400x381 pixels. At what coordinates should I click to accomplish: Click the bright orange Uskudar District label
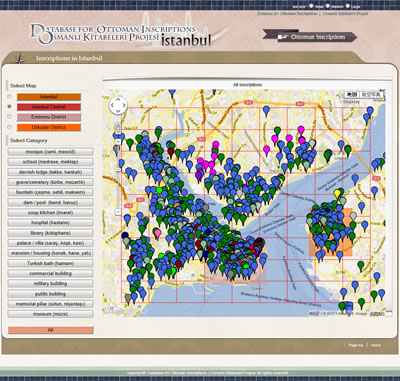(x=49, y=127)
